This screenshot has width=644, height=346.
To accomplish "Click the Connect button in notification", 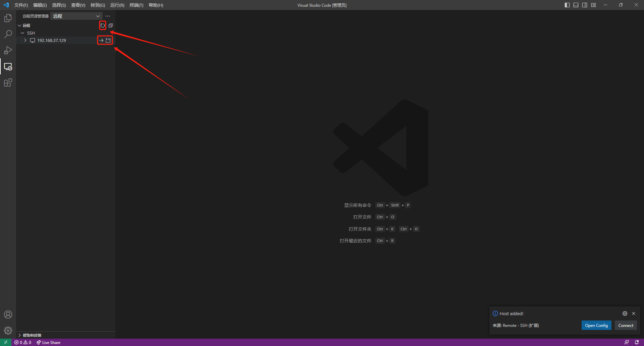I will tap(626, 325).
